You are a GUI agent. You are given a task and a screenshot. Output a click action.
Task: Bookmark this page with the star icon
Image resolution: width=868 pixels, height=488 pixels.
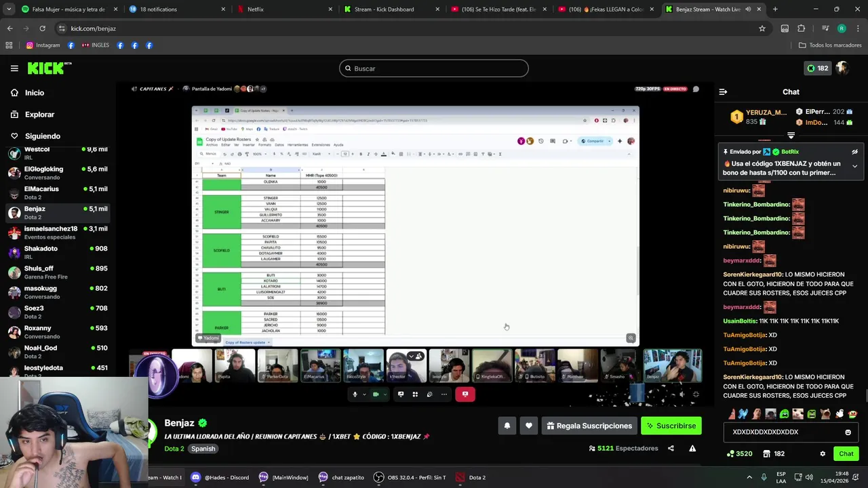[x=762, y=28]
